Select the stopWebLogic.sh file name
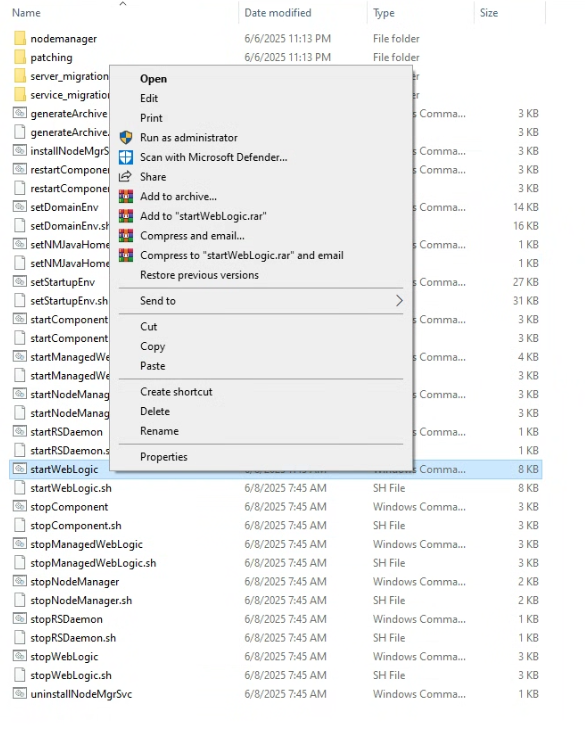Image resolution: width=585 pixels, height=748 pixels. [71, 675]
